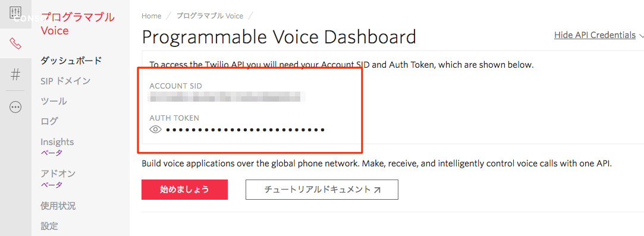Open the Phone Numbers hash icon

coord(15,75)
